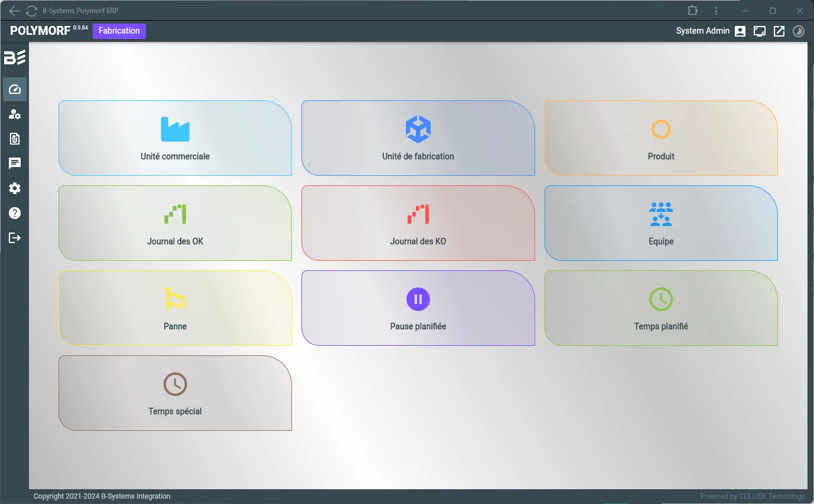
Task: Open the Produit card
Action: [x=661, y=138]
